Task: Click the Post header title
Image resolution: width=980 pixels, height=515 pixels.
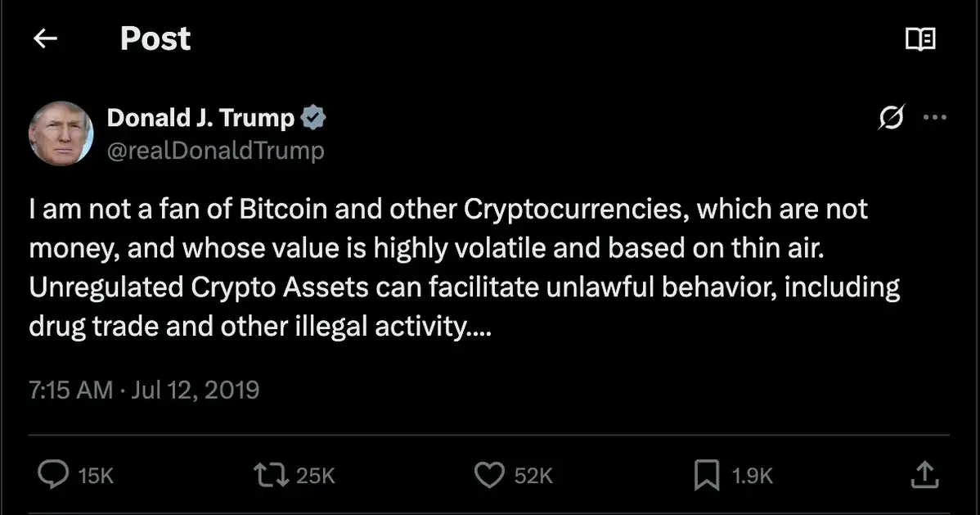Action: point(155,38)
